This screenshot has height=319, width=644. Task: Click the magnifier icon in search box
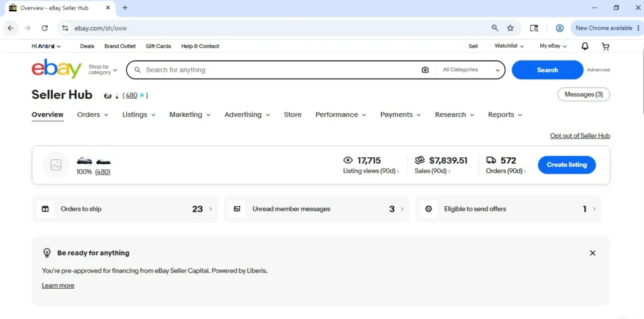[138, 70]
